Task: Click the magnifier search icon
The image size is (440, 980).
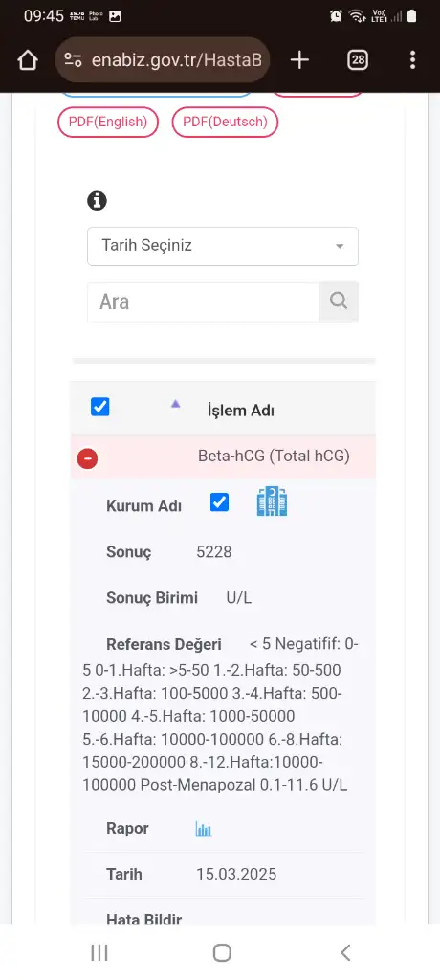Action: point(339,301)
